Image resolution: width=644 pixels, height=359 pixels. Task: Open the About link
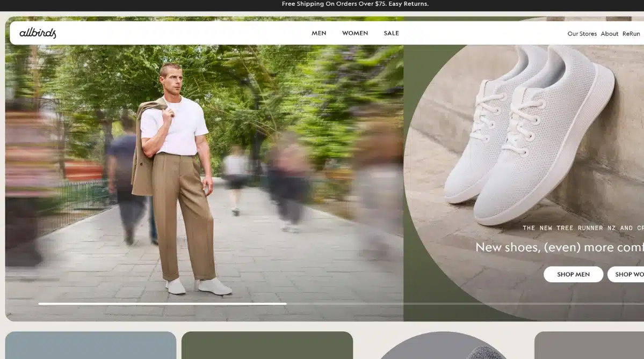609,34
